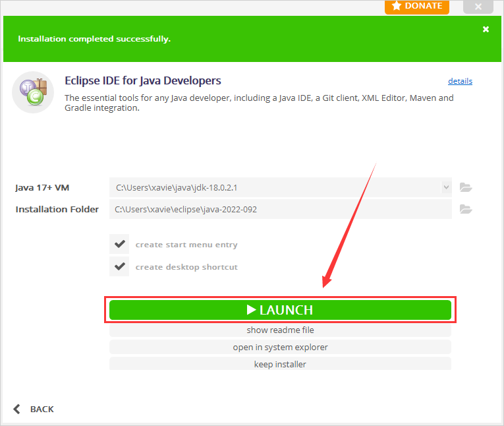Click the Eclipse Java product icon
Image resolution: width=504 pixels, height=426 pixels.
32,92
